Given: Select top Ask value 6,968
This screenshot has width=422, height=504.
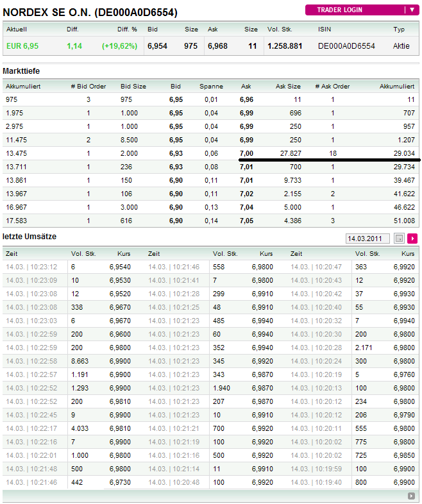Looking at the screenshot, I should pos(217,46).
